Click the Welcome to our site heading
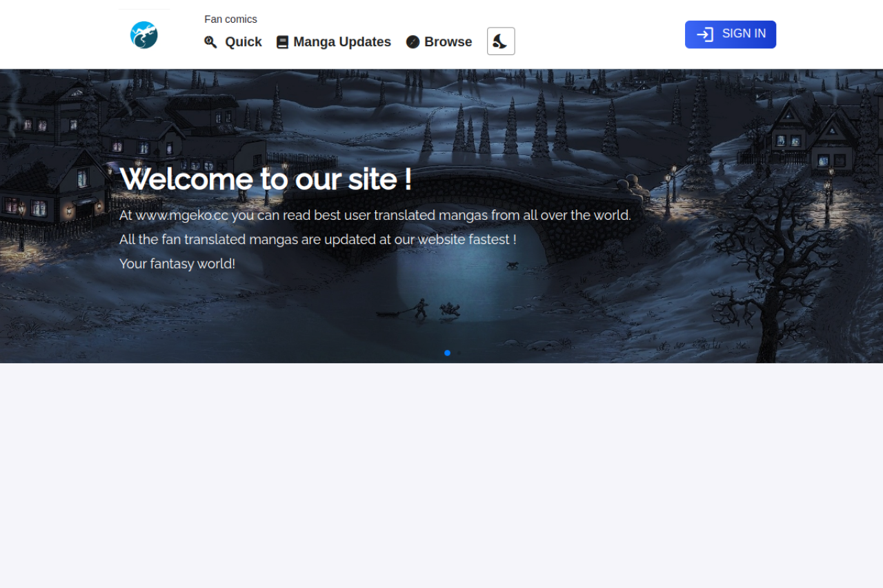Screen dimensions: 883x588 coord(266,179)
